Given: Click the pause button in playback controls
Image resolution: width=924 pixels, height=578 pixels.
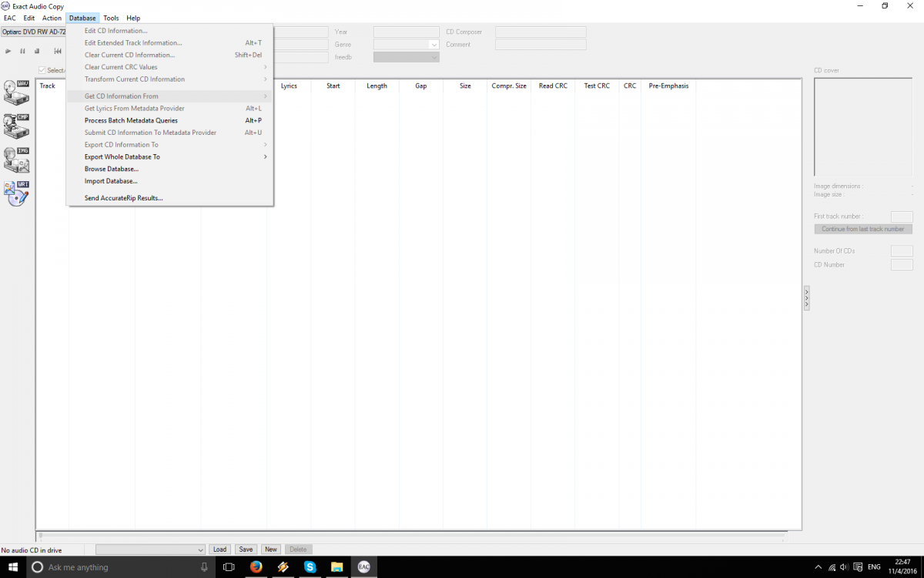Looking at the screenshot, I should (x=22, y=51).
